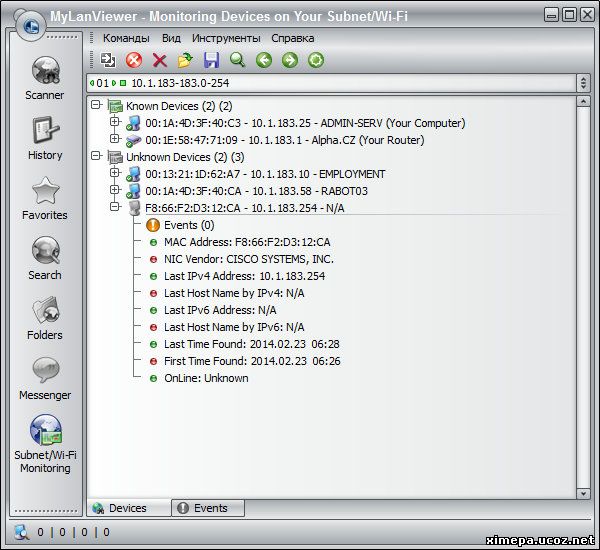
Task: Click the green magnifier find toolbar icon
Action: click(x=238, y=60)
